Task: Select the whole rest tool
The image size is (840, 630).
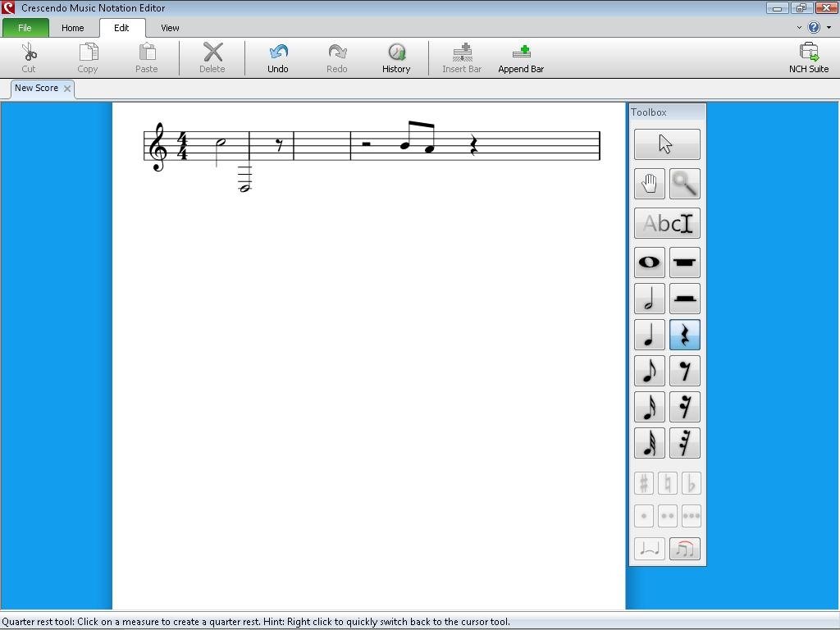Action: (x=685, y=262)
